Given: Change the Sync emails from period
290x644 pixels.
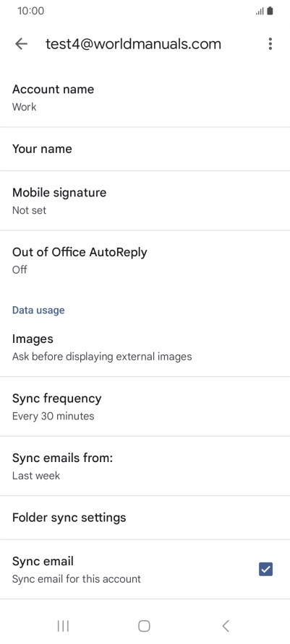Looking at the screenshot, I should pyautogui.click(x=145, y=466).
